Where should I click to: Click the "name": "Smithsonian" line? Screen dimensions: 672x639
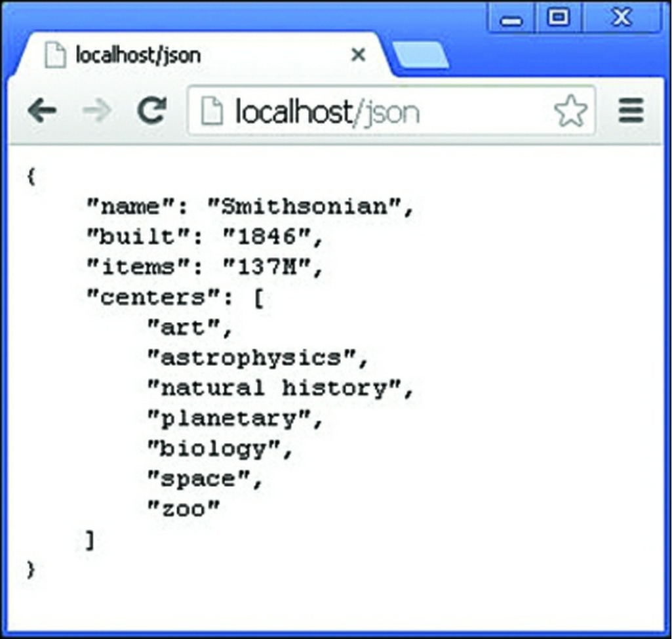point(250,207)
